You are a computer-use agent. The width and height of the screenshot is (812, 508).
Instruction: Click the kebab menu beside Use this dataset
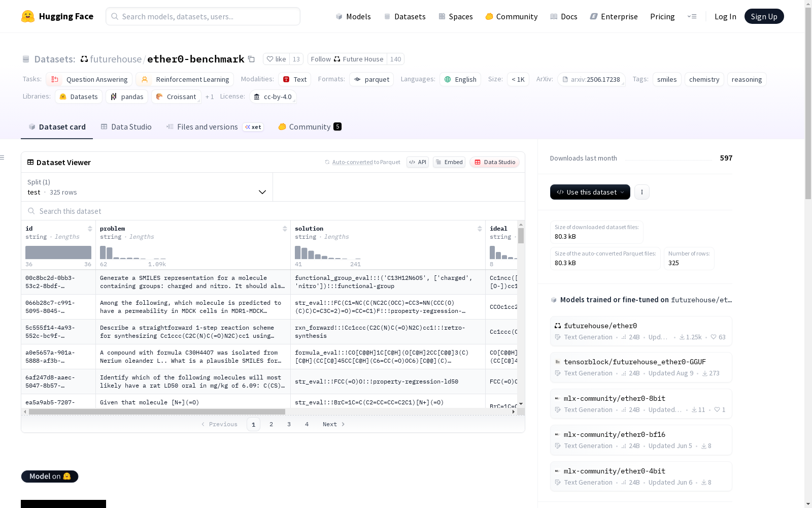pos(642,192)
